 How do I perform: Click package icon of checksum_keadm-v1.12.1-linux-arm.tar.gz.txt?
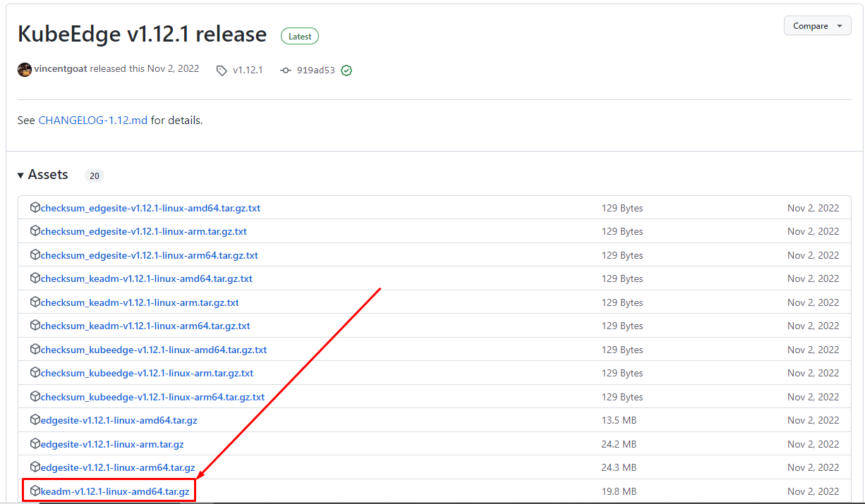coord(35,302)
